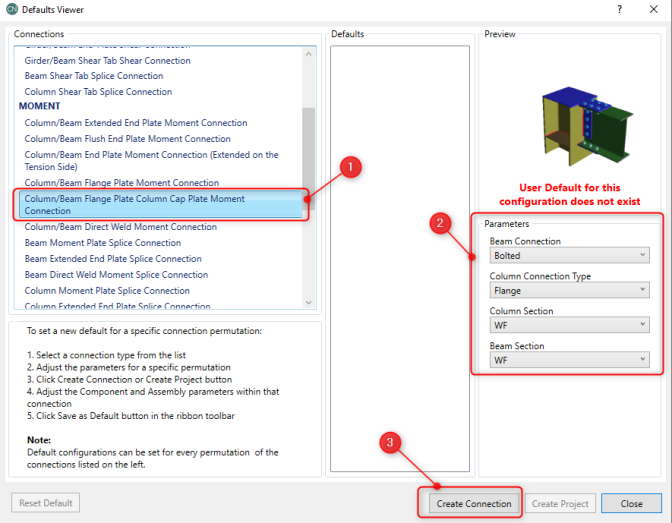The image size is (672, 523).
Task: Click the Defaults Viewer app icon in title bar
Action: point(11,9)
